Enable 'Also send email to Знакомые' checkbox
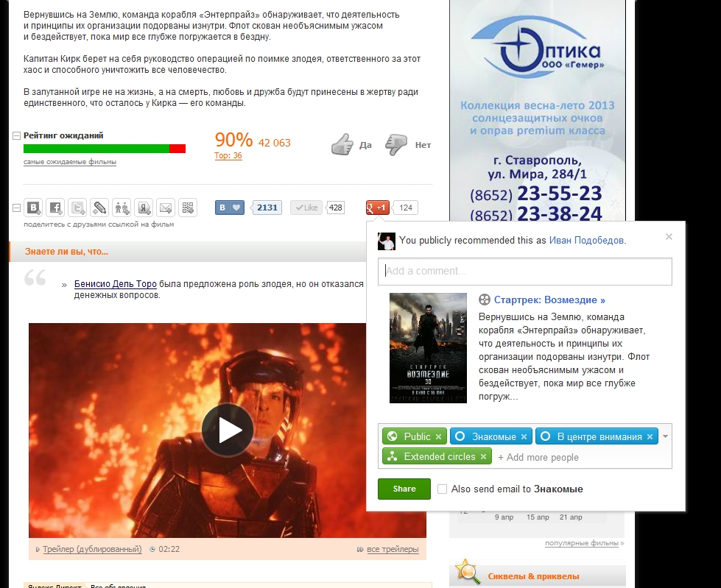This screenshot has width=721, height=588. 443,489
